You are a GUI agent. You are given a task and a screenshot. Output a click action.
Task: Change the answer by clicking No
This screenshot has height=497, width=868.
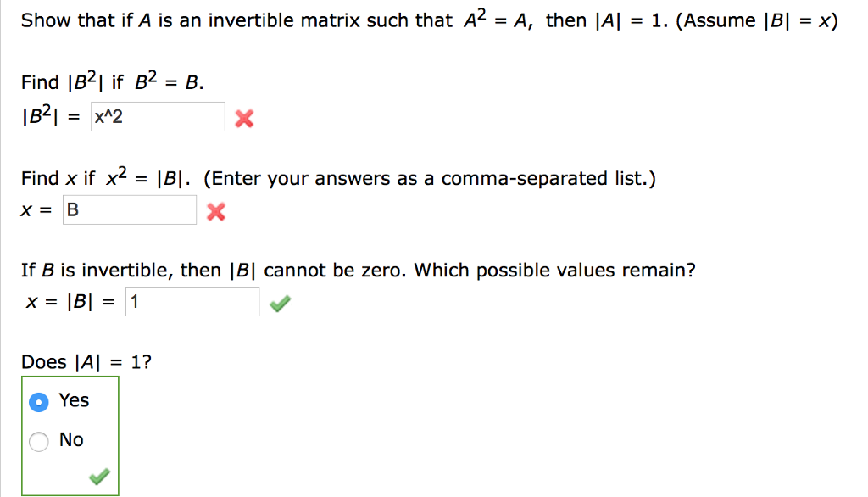[x=37, y=440]
